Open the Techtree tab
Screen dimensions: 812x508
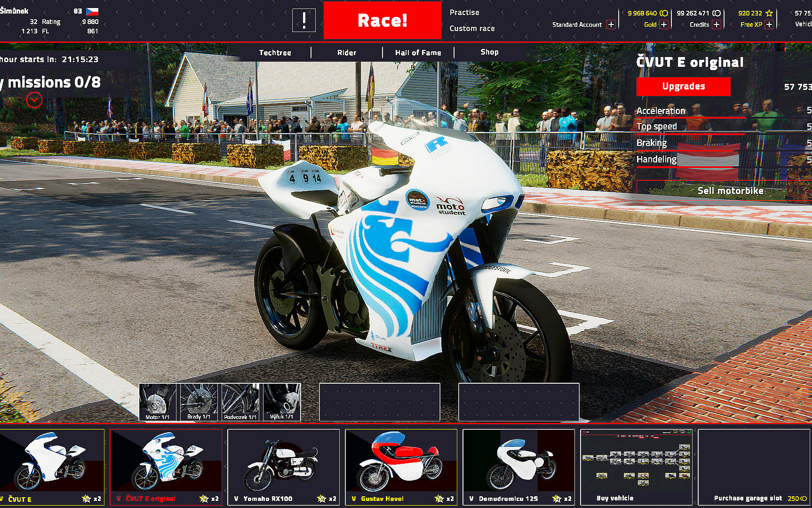point(275,53)
